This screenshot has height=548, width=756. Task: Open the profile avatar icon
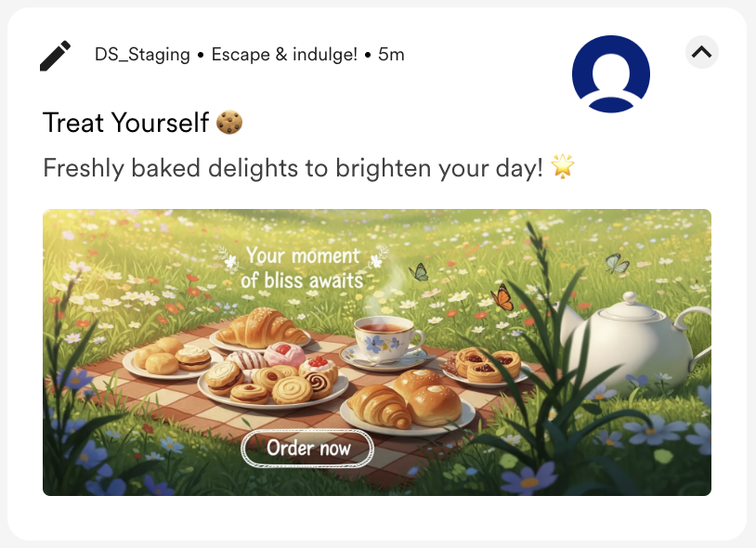pos(610,74)
